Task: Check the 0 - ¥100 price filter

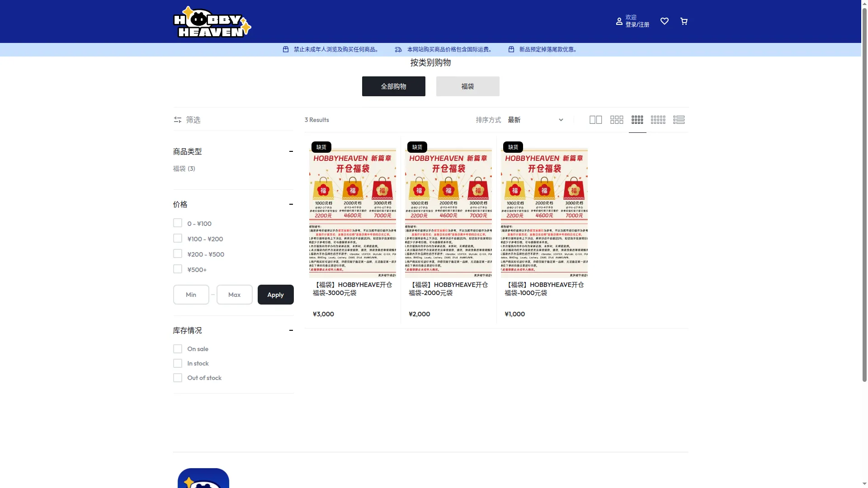Action: pos(178,223)
